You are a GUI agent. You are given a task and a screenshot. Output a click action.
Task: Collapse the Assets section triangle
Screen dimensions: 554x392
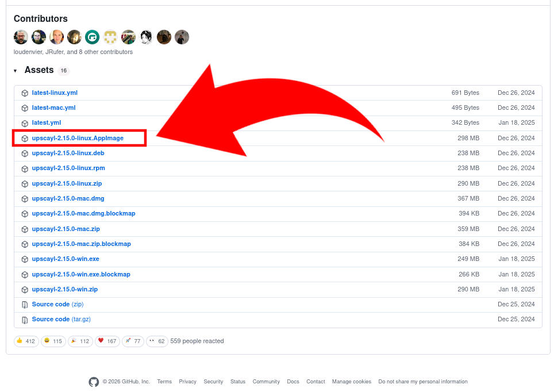(15, 71)
